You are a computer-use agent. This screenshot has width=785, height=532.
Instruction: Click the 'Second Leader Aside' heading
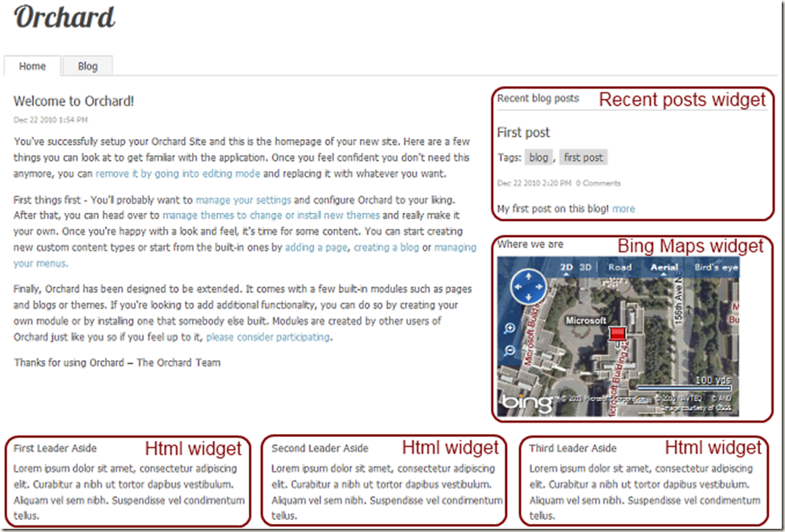[x=320, y=448]
